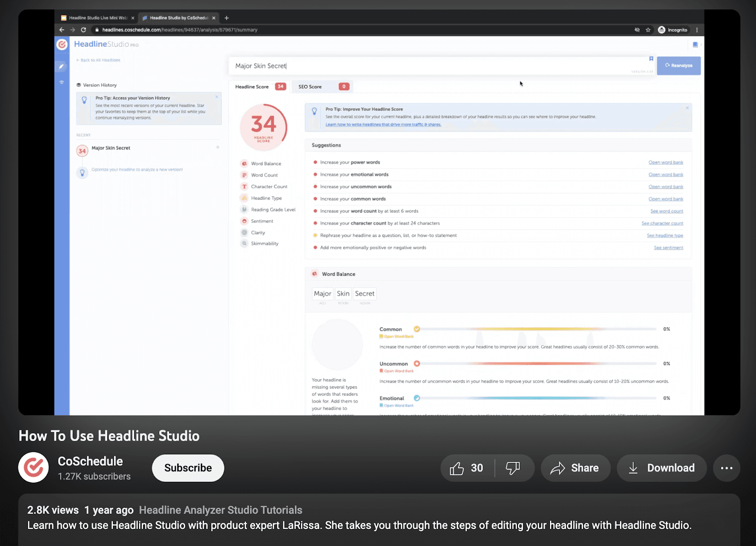Image resolution: width=756 pixels, height=546 pixels.
Task: Open the more actions ellipsis menu
Action: (727, 468)
